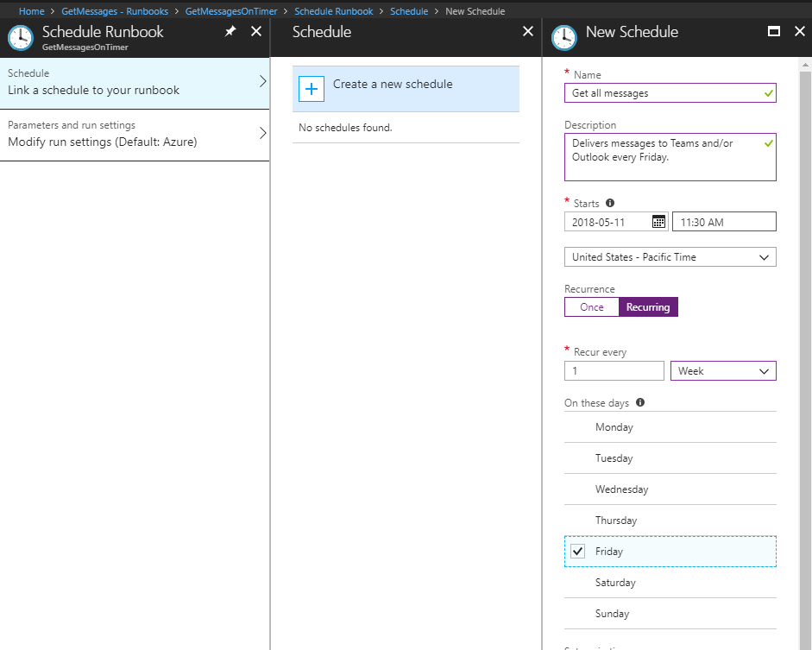Screen dimensions: 812x650
Task: Expand Link a schedule to your runbook
Action: coord(135,83)
